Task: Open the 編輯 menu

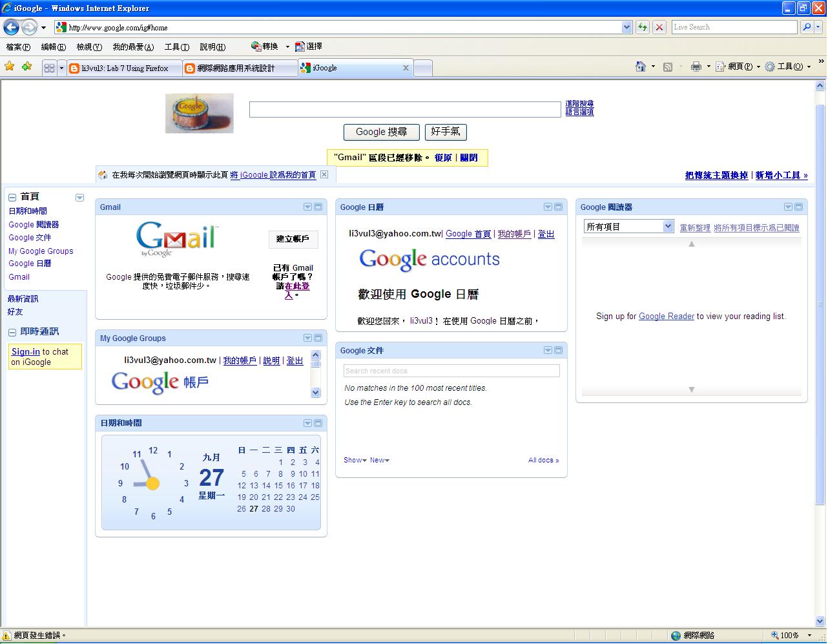Action: pos(53,47)
